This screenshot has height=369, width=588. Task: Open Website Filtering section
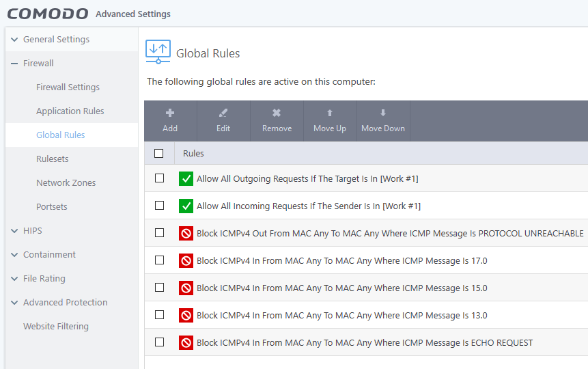point(56,326)
